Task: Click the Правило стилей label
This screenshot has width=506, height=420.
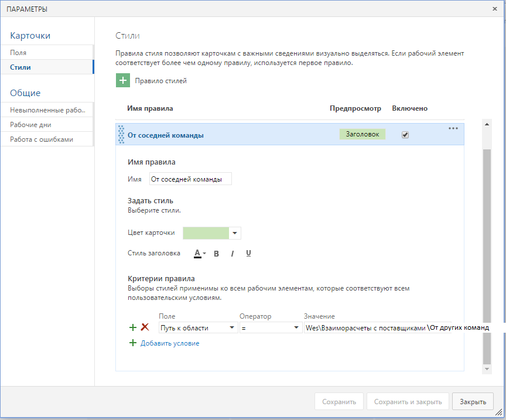Action: tap(160, 81)
